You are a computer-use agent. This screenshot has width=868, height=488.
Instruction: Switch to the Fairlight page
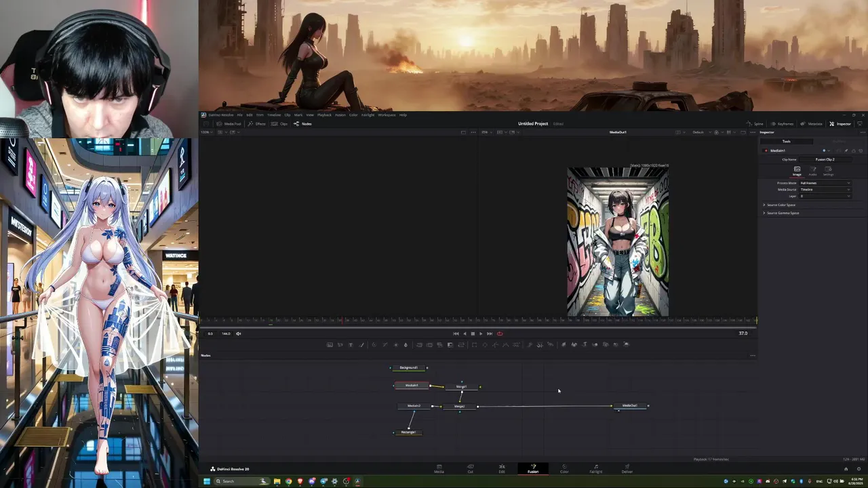[x=595, y=468]
